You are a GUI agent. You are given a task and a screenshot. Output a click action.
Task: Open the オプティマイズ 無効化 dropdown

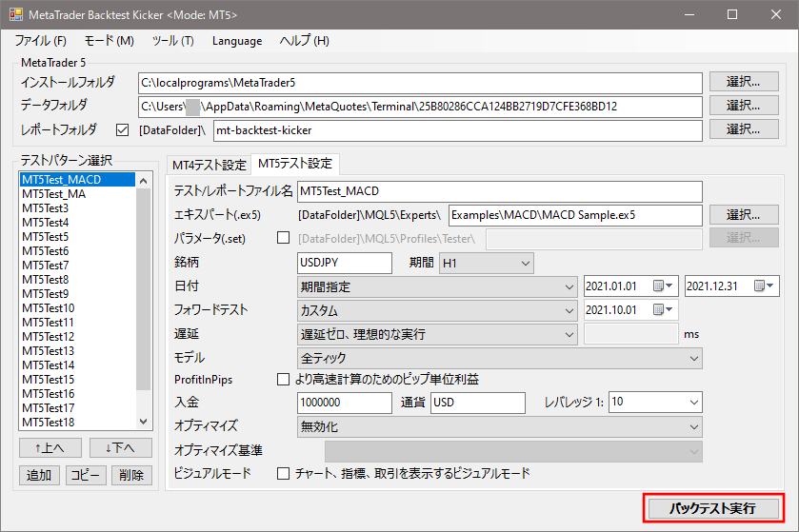(499, 426)
